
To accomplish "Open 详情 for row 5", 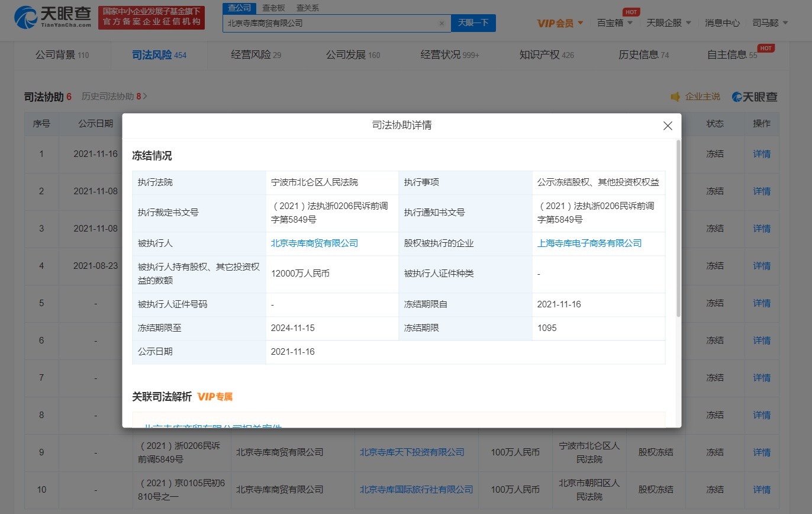I will pyautogui.click(x=762, y=303).
